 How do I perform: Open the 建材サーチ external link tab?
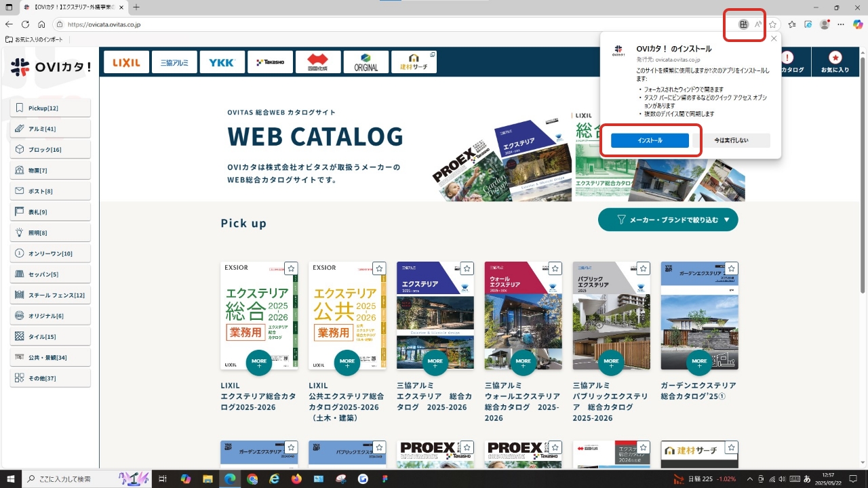point(414,62)
